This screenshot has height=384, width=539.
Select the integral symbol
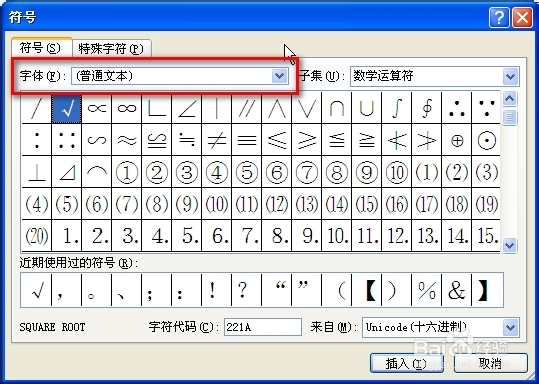pos(396,109)
